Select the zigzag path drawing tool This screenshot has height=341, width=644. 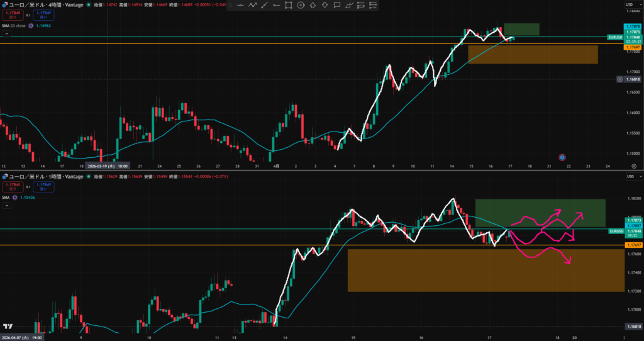click(x=252, y=6)
